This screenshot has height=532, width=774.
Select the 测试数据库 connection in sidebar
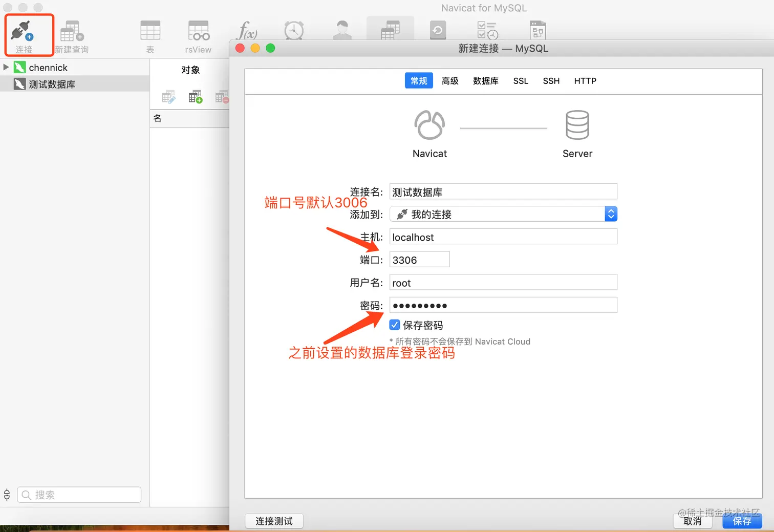coord(52,84)
